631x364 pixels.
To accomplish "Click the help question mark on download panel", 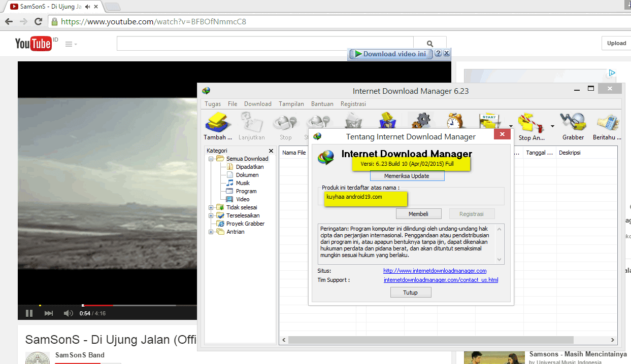I will (439, 53).
